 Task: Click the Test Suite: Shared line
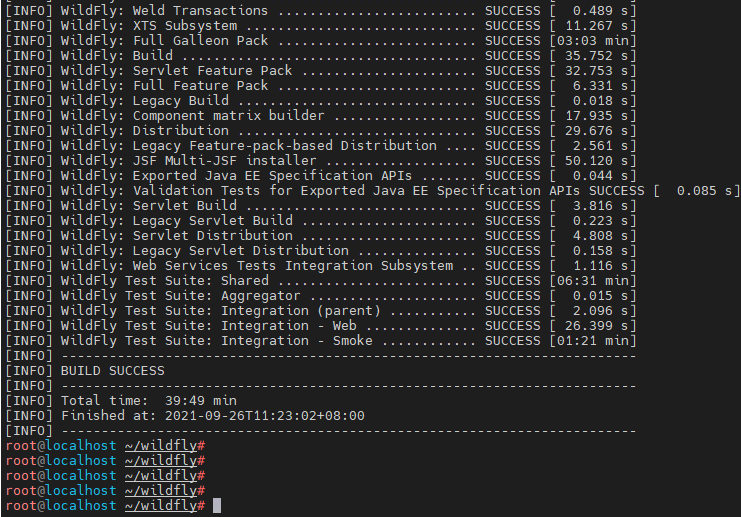point(321,281)
